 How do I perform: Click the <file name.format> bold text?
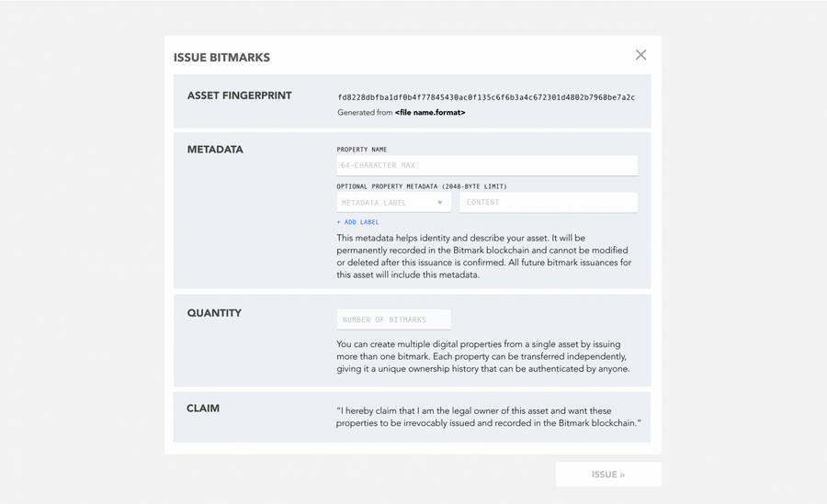[x=430, y=113]
